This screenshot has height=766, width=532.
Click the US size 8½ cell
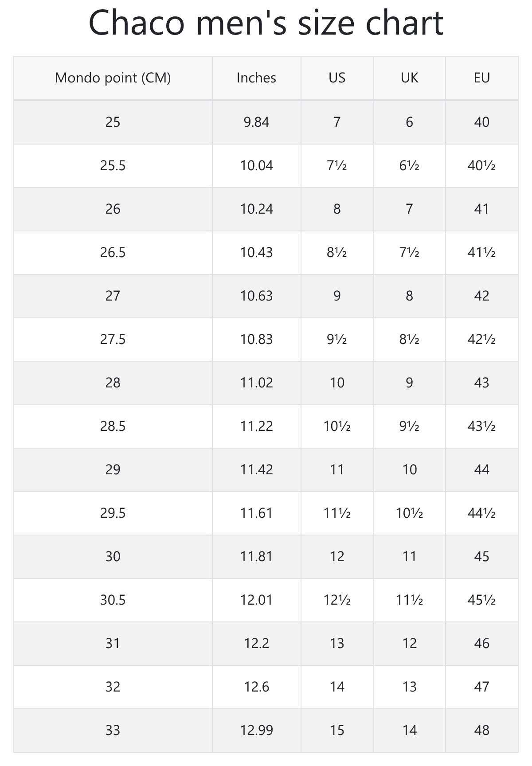point(337,253)
